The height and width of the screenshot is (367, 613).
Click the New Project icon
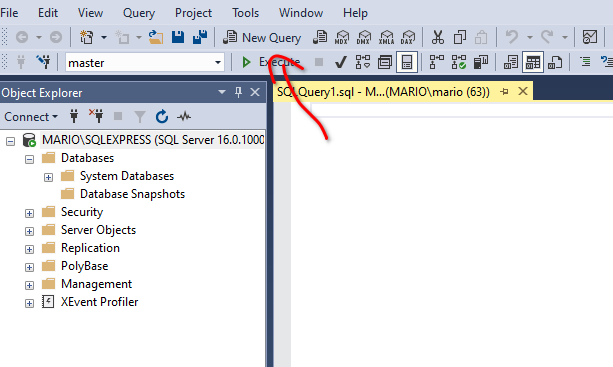coord(86,38)
